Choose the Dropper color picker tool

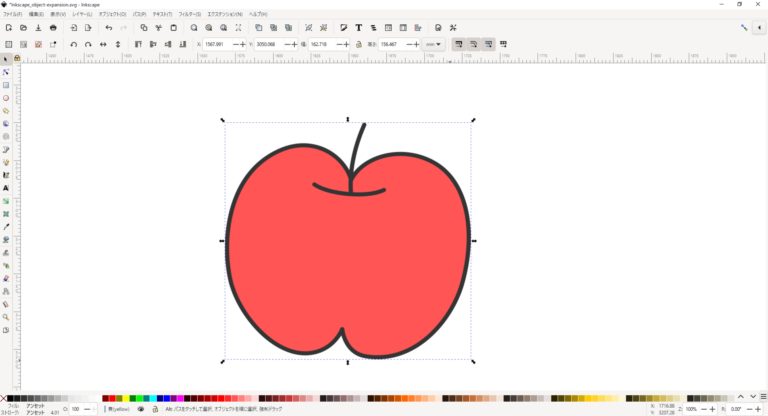click(x=6, y=227)
